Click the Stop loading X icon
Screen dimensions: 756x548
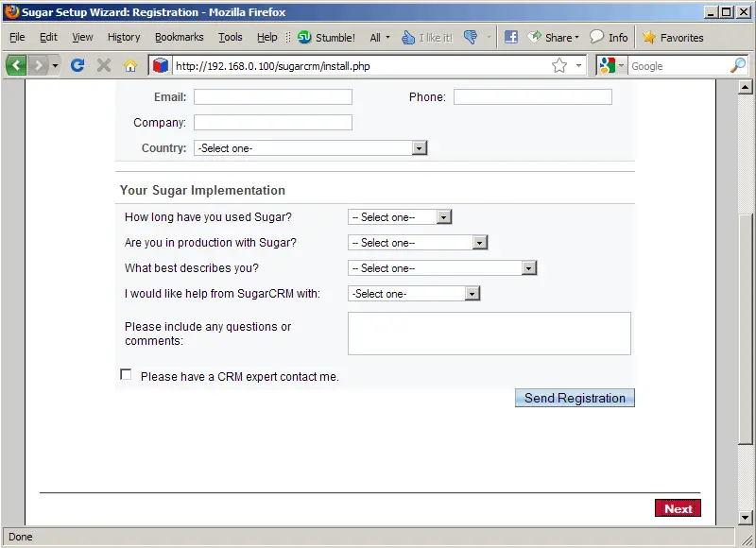[x=104, y=65]
